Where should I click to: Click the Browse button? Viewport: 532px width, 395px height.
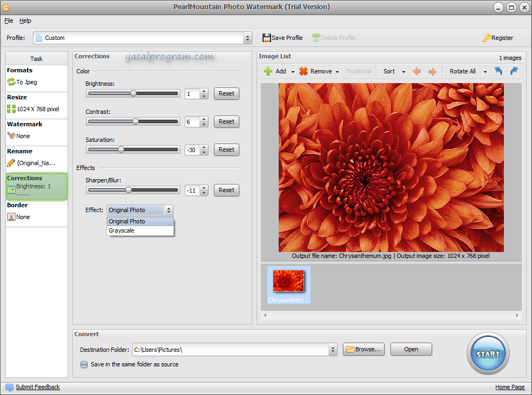pyautogui.click(x=364, y=349)
